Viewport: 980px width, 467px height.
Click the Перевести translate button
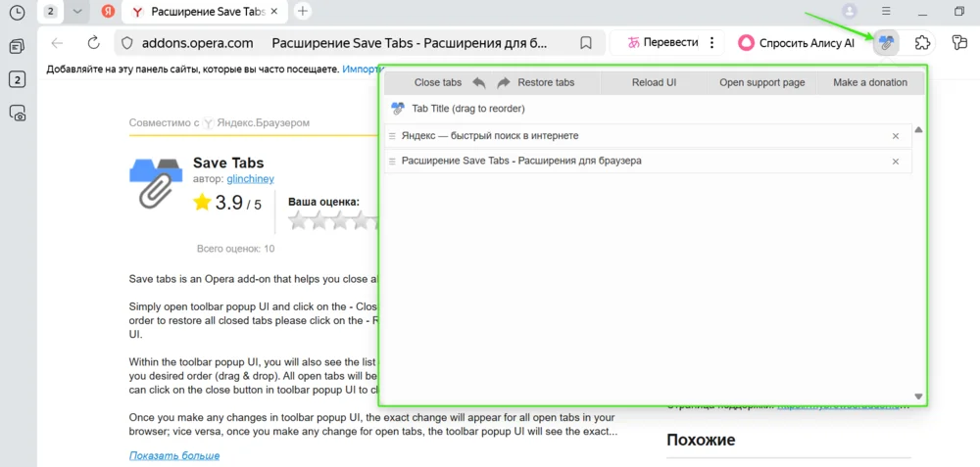(x=662, y=42)
